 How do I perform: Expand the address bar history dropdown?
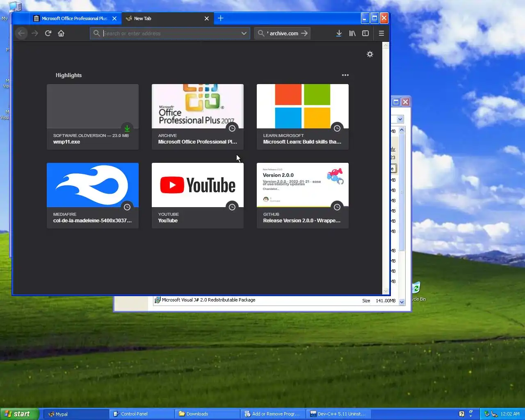pyautogui.click(x=244, y=33)
